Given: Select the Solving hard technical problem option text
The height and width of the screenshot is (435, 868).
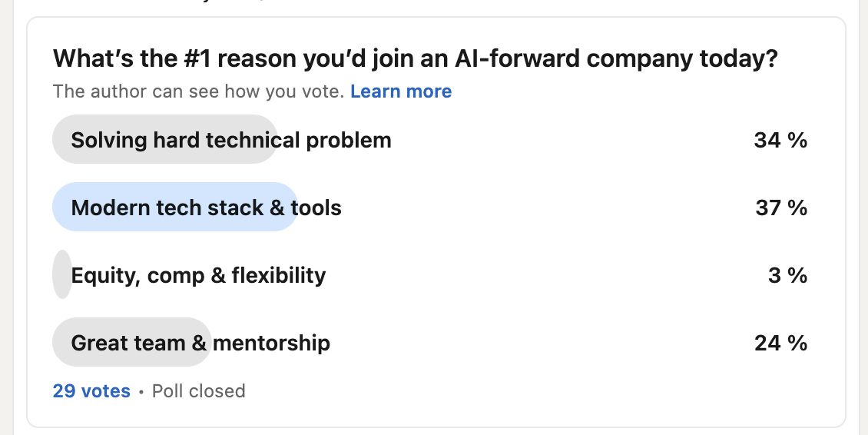Looking at the screenshot, I should [231, 140].
